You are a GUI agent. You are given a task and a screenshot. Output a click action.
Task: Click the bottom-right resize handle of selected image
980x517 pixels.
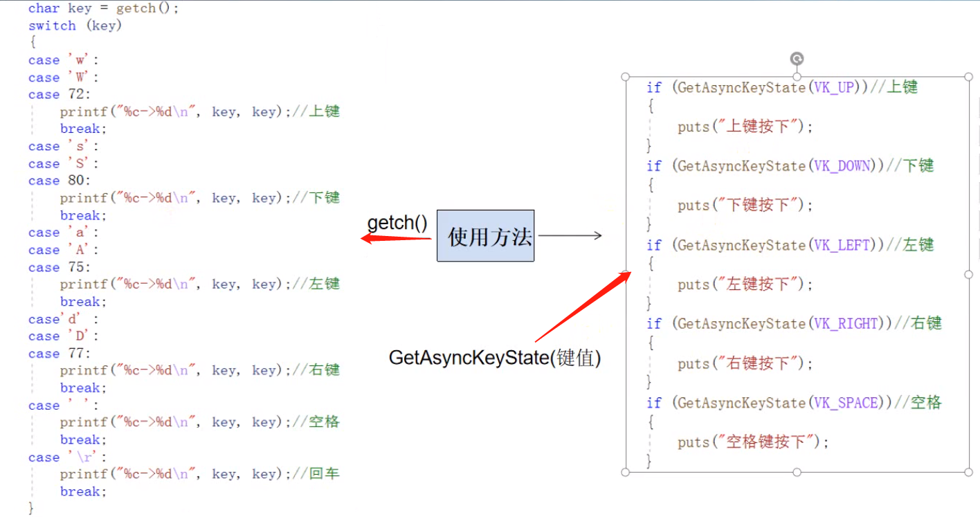coord(968,472)
